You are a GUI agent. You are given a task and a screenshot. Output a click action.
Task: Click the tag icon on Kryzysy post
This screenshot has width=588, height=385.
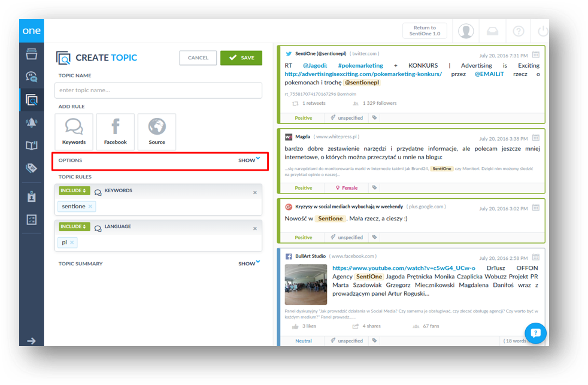(x=374, y=237)
